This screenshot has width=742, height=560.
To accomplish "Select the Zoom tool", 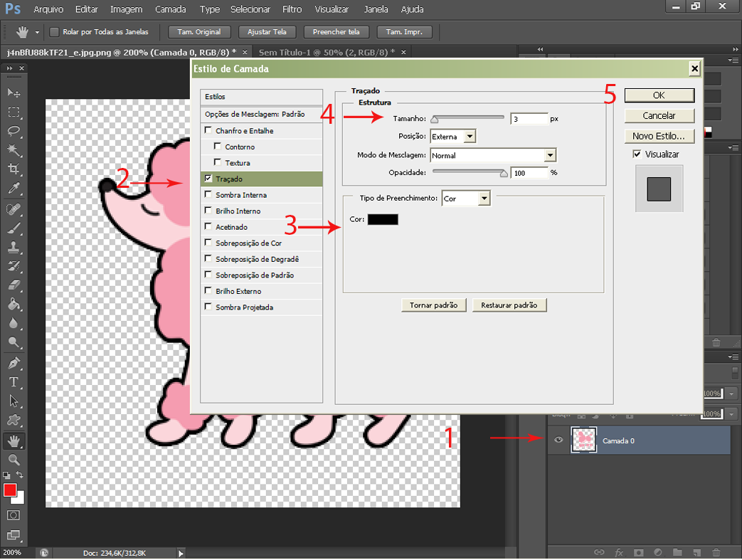I will [x=14, y=460].
